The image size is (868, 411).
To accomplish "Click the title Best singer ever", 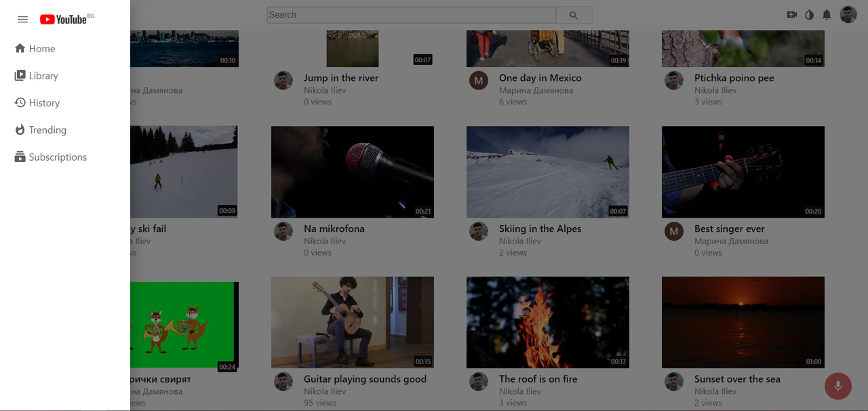I will pyautogui.click(x=730, y=229).
